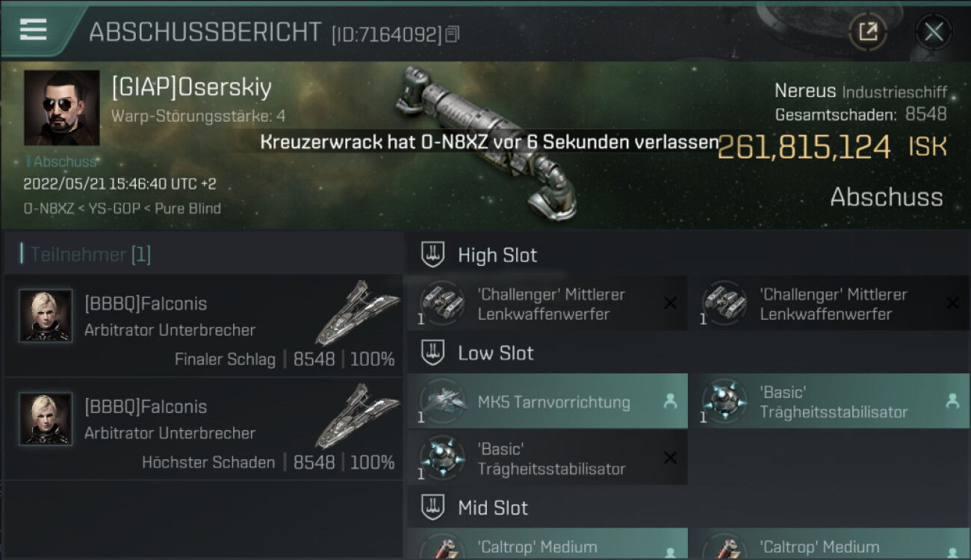Click the [GIAP]Oserskiy pilot name

pos(192,87)
